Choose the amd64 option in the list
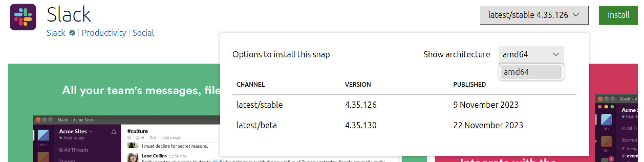644x162 pixels. coord(531,72)
